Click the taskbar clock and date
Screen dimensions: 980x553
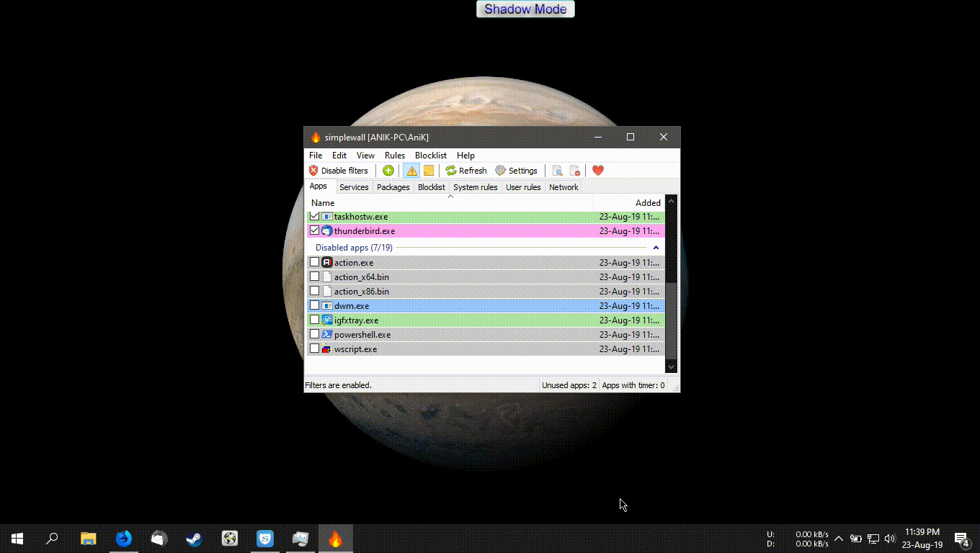pyautogui.click(x=922, y=539)
